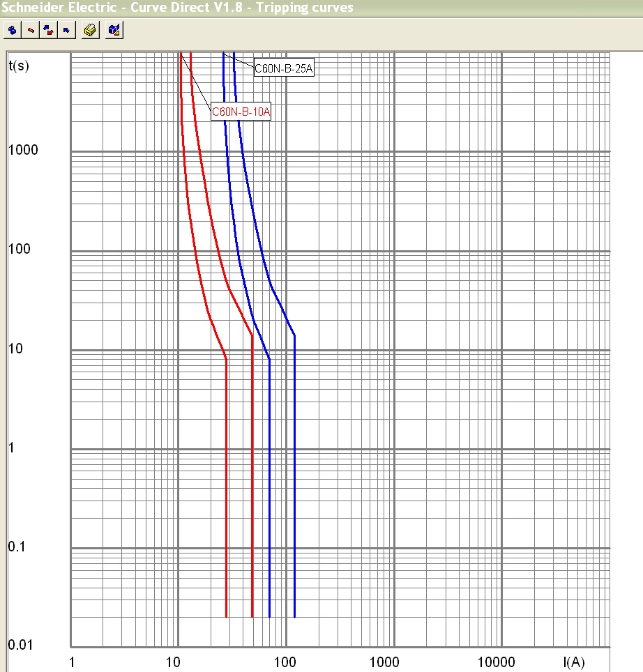
Task: Click the right red vertical trip line
Action: (252, 488)
